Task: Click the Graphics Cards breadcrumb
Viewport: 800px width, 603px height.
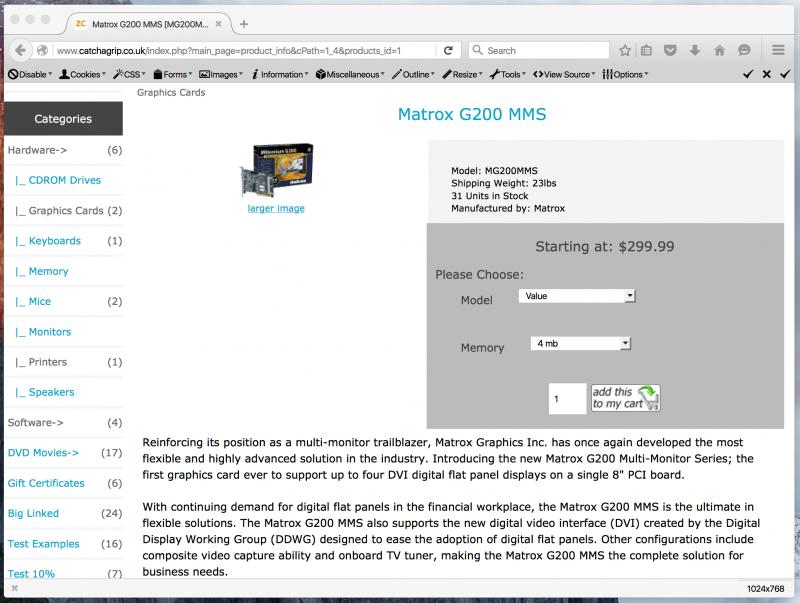Action: coord(171,92)
